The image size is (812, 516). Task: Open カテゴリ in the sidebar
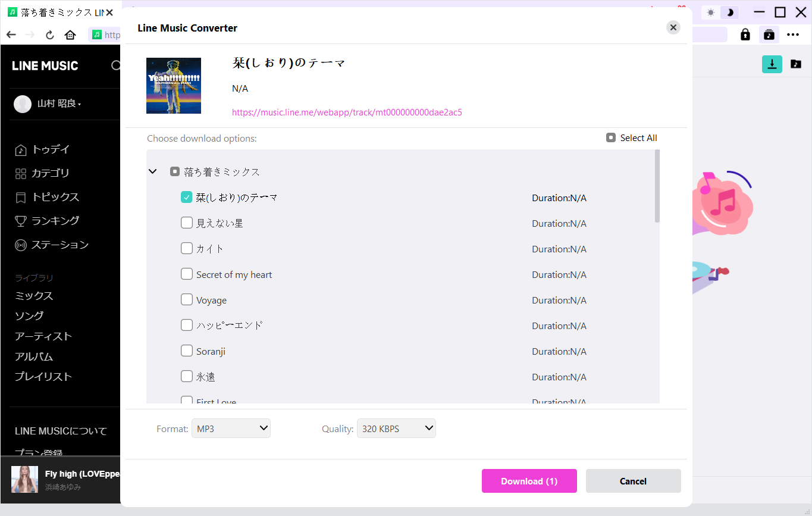tap(43, 173)
